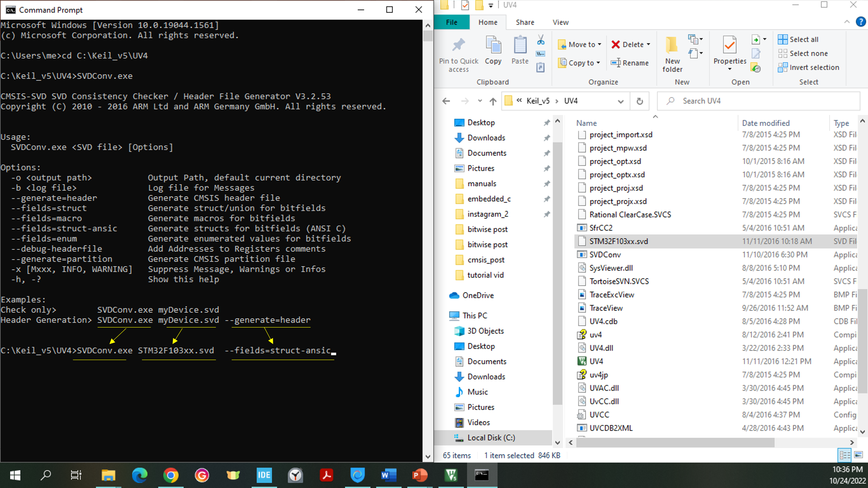This screenshot has width=868, height=488.
Task: Switch to the Home ribbon tab
Action: point(488,22)
